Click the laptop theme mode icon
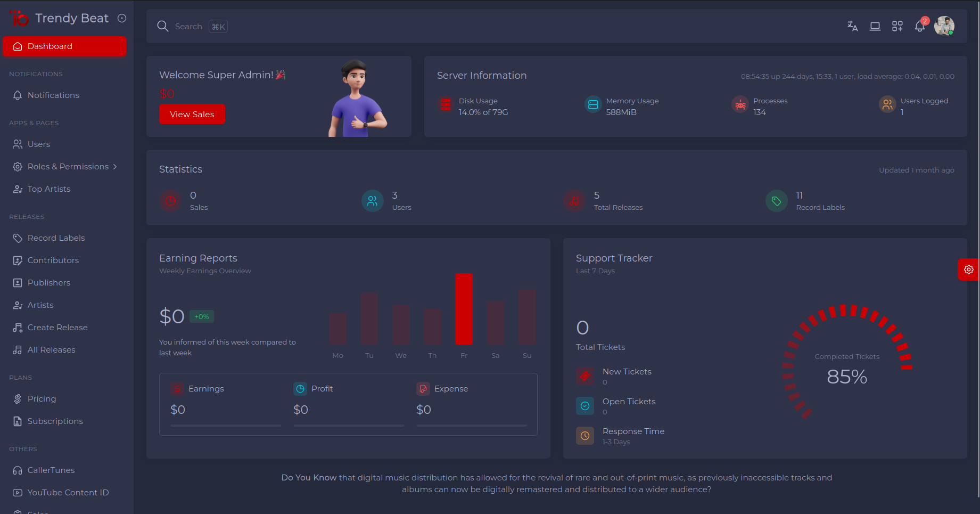 tap(875, 26)
